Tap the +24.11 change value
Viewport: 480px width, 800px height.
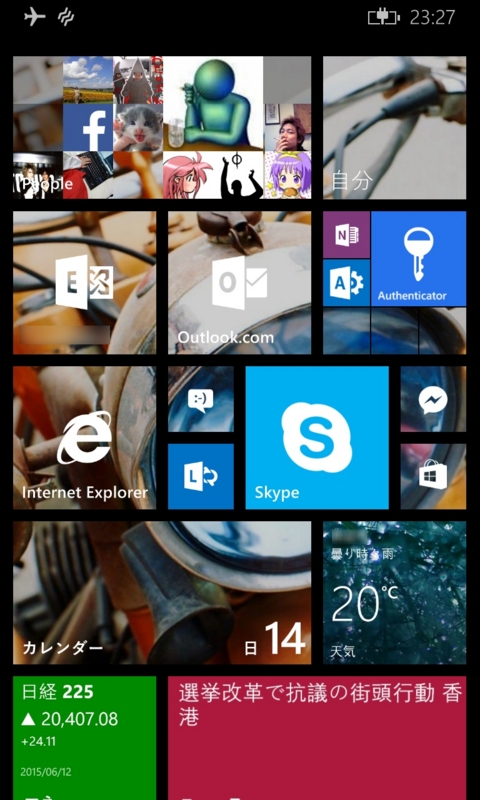coord(38,742)
